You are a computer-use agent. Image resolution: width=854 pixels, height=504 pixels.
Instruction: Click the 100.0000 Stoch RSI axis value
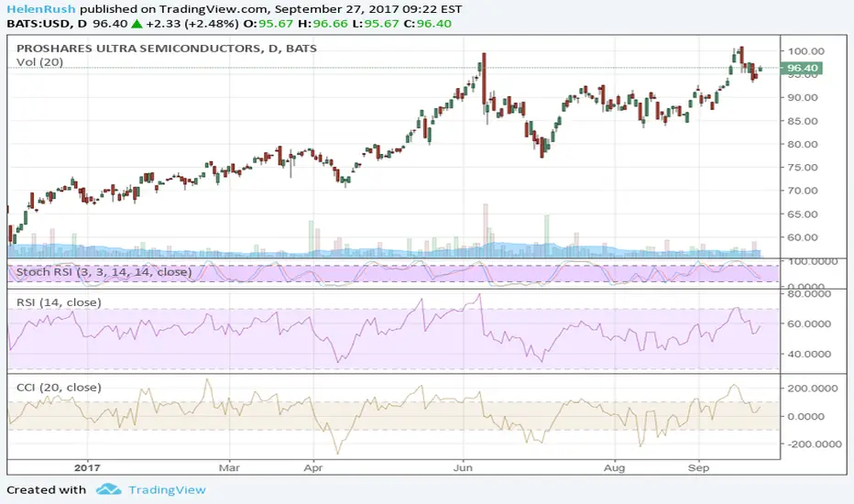pyautogui.click(x=812, y=261)
